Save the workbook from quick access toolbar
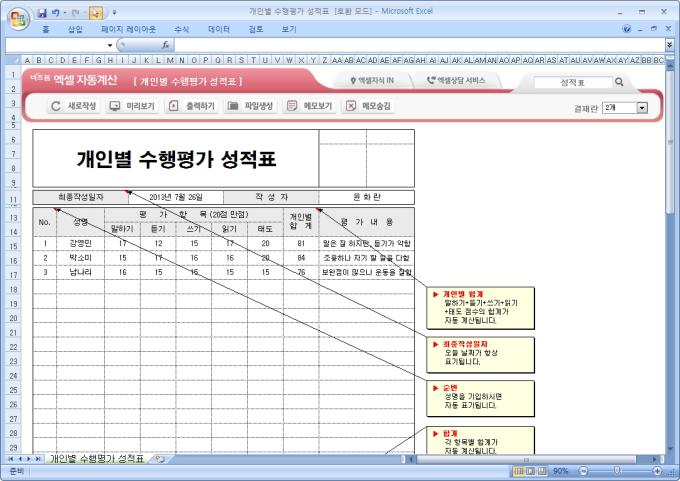This screenshot has height=481, width=680. coord(42,12)
